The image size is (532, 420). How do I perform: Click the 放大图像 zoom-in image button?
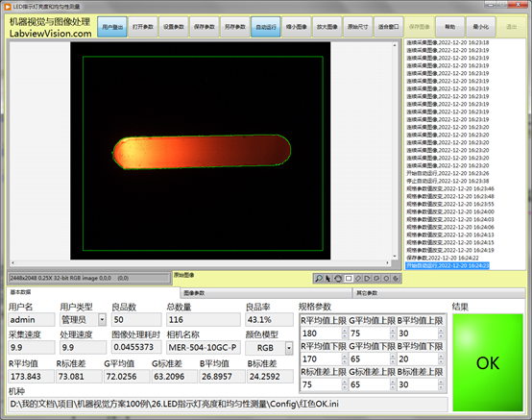click(327, 27)
